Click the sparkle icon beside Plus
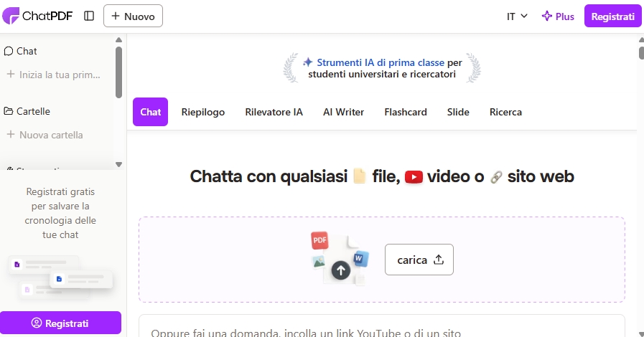This screenshot has height=337, width=644. [x=546, y=16]
